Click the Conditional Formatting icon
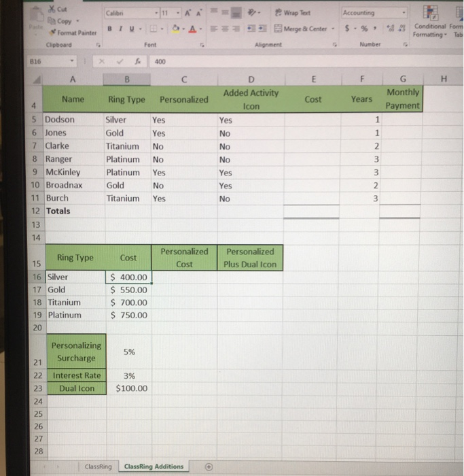Viewport: 464px width, 476px height. tap(430, 21)
